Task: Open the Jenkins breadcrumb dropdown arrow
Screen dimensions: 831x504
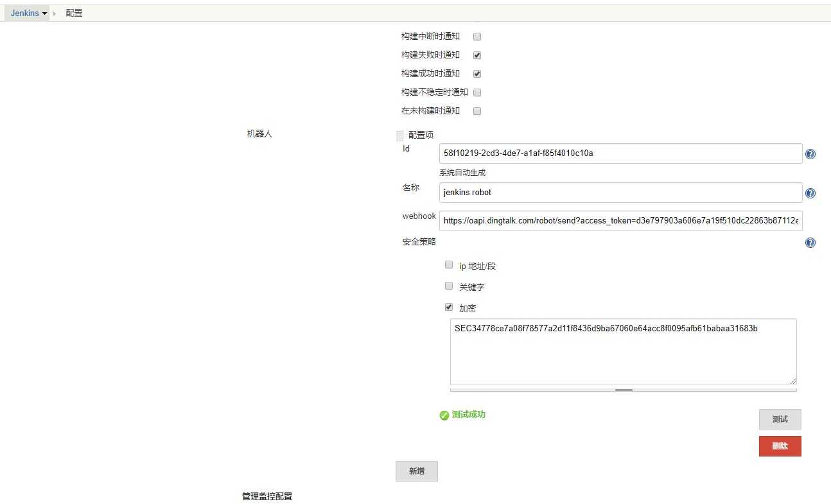Action: [x=44, y=13]
